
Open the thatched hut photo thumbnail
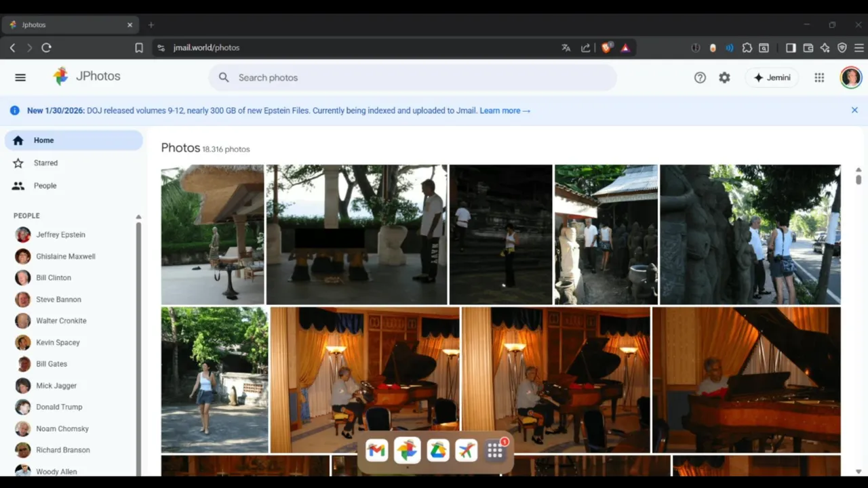212,235
